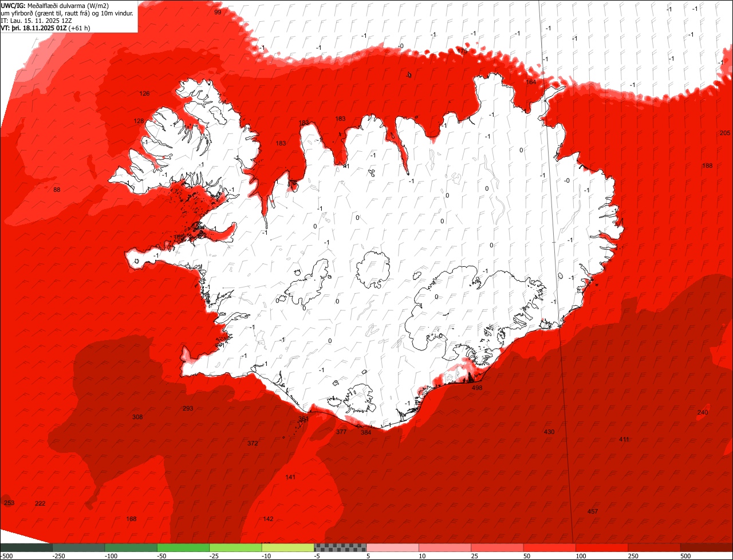733x560 pixels.
Task: Click the -500 to -250 dark legend swatch
Action: [26, 547]
